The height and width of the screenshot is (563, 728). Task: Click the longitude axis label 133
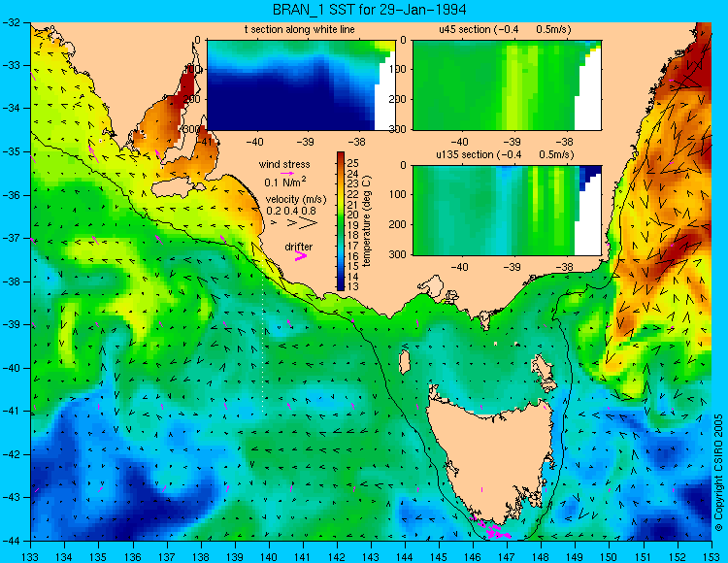[x=30, y=557]
